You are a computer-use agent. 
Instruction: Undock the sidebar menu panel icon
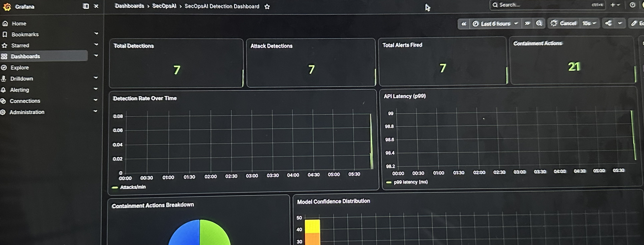[86, 6]
